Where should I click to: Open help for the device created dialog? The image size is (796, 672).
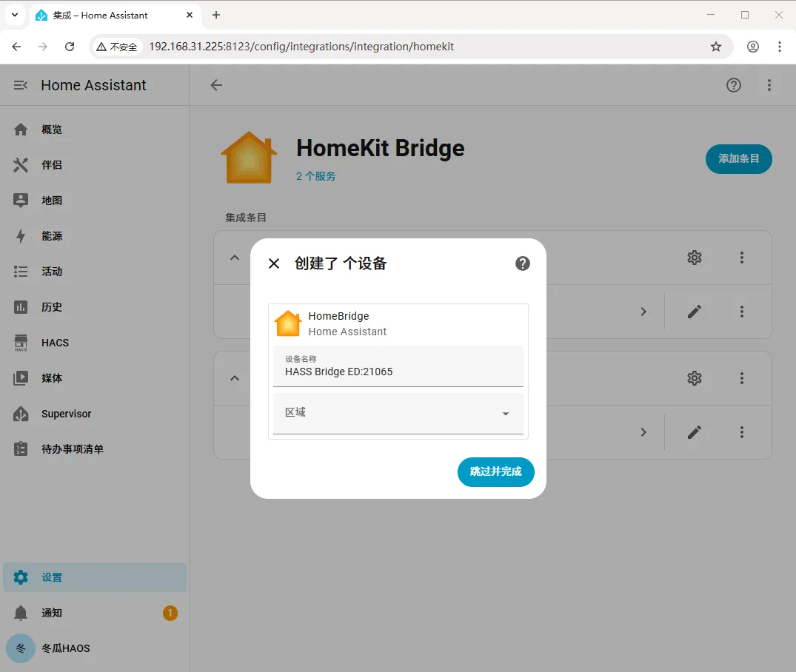(522, 263)
